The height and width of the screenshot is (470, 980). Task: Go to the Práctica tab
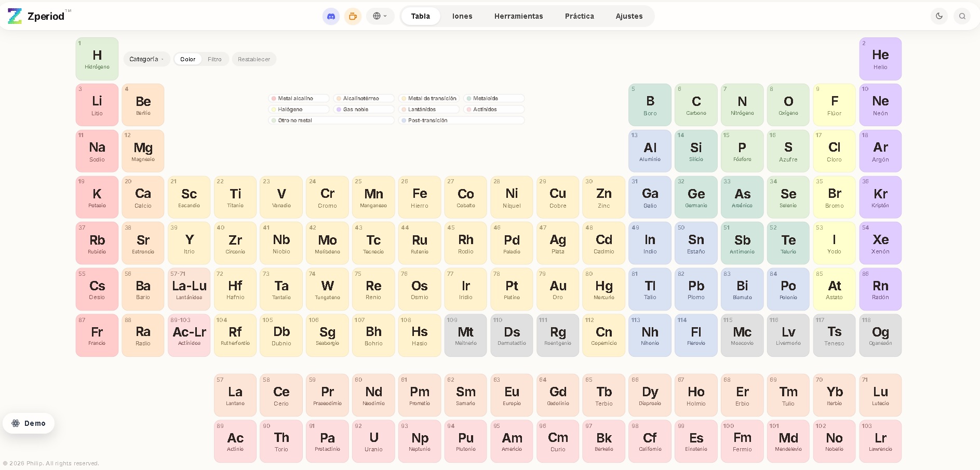point(580,16)
